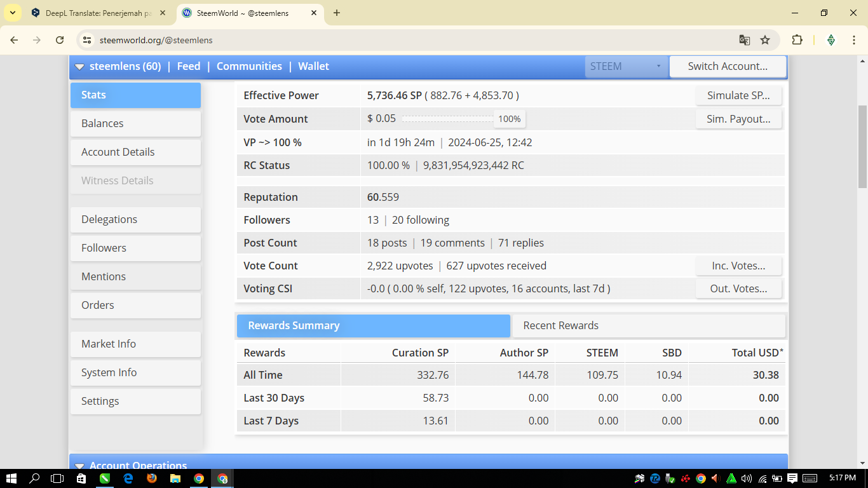868x488 pixels.
Task: Open Account Details in the sidebar
Action: tap(135, 152)
